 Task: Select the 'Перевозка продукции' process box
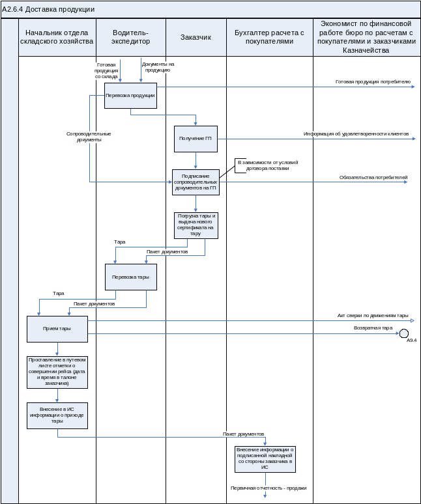click(x=130, y=96)
